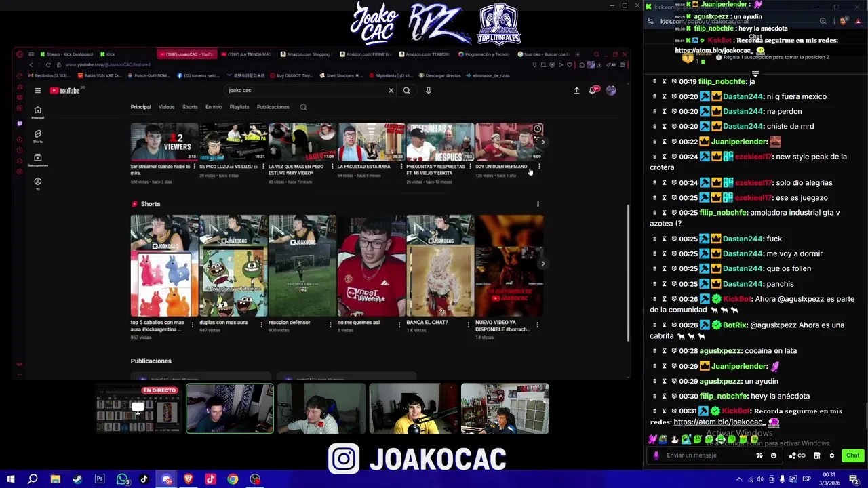This screenshot has width=868, height=488.
Task: Open Photoshop from the taskbar
Action: (x=100, y=479)
